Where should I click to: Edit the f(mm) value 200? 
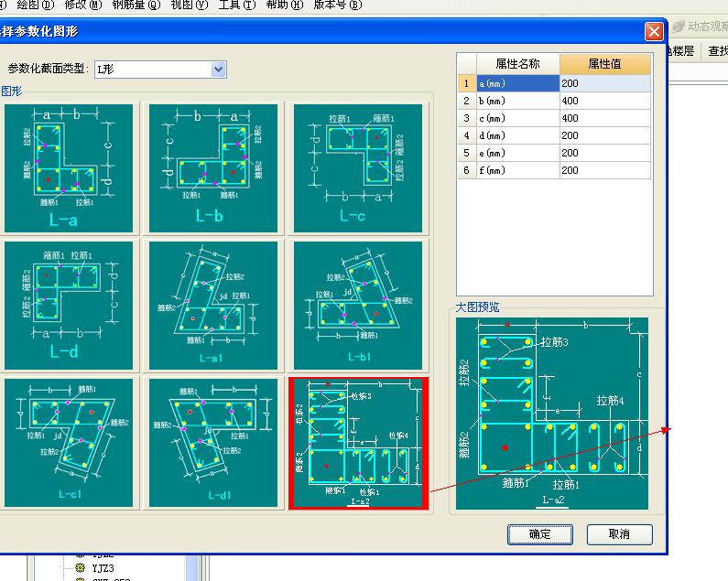(605, 170)
